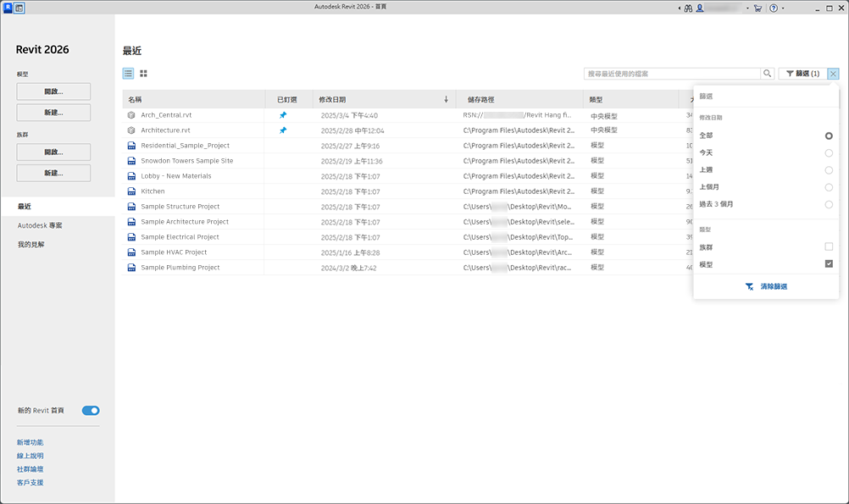The width and height of the screenshot is (849, 504).
Task: Click the Architecture.rvt central model icon
Action: (131, 130)
